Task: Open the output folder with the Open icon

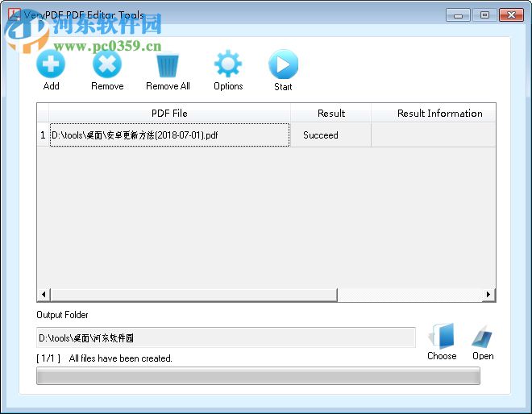Action: point(483,337)
